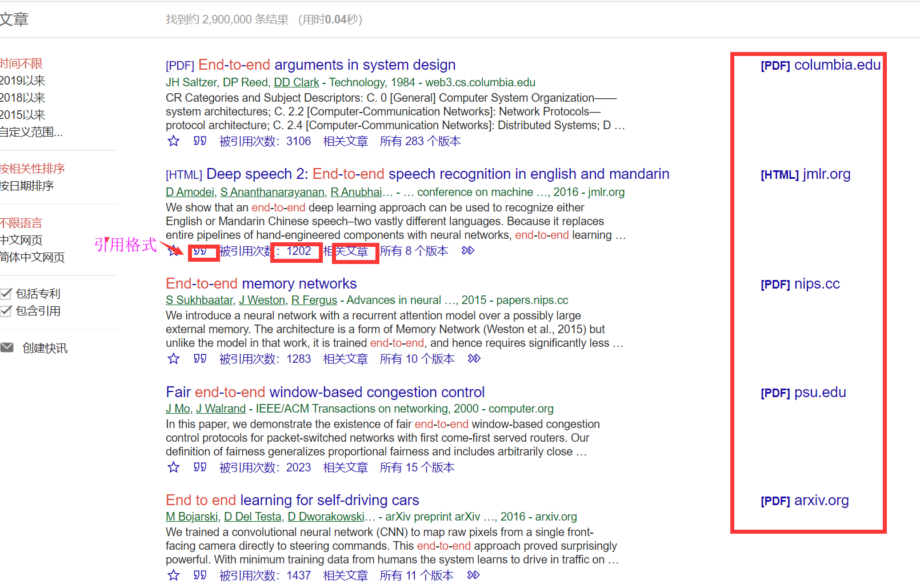Open End to end learning for self-driving cars

click(x=293, y=500)
